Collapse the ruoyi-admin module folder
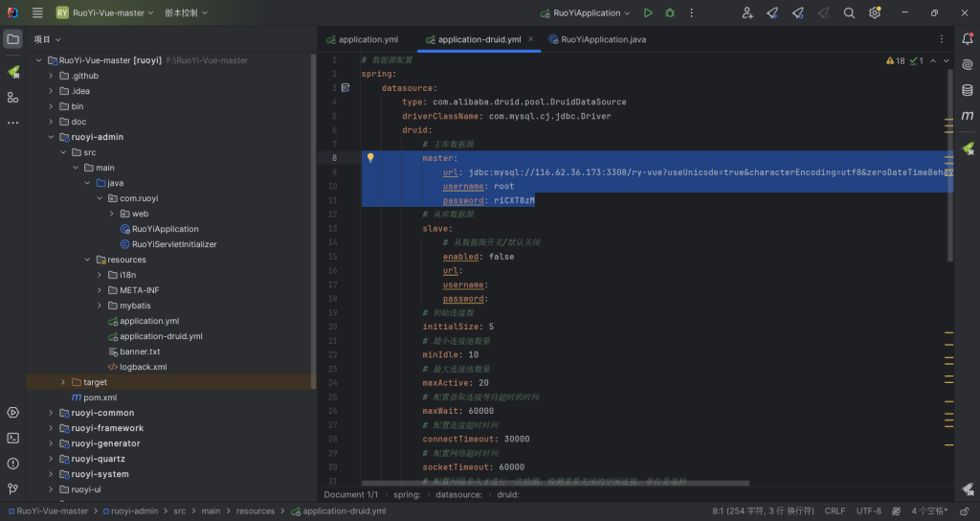 [x=52, y=137]
